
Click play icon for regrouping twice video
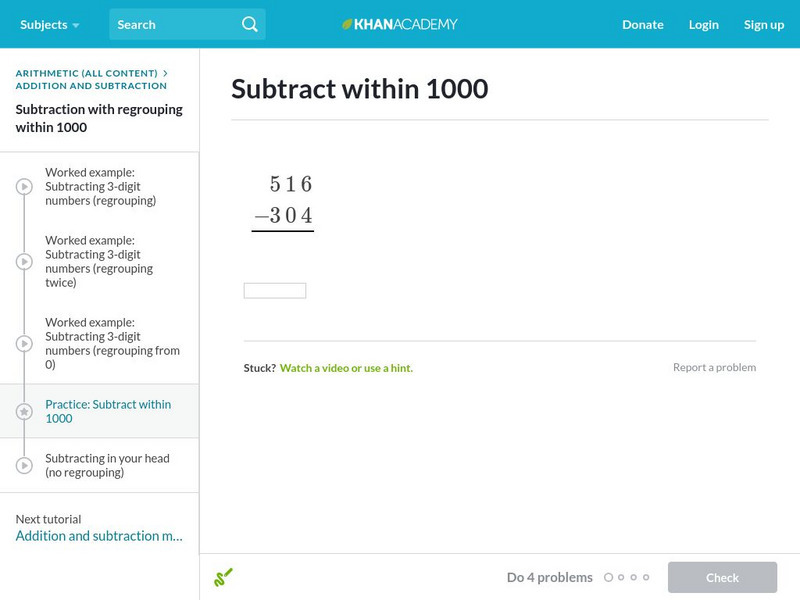click(24, 262)
